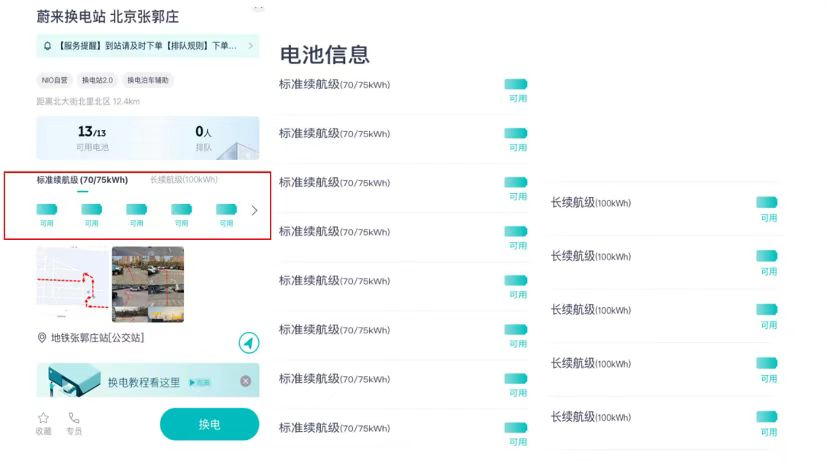The image size is (828, 470).
Task: Click the 蔚来换电站 北京张郭庄 station title
Action: (x=108, y=17)
